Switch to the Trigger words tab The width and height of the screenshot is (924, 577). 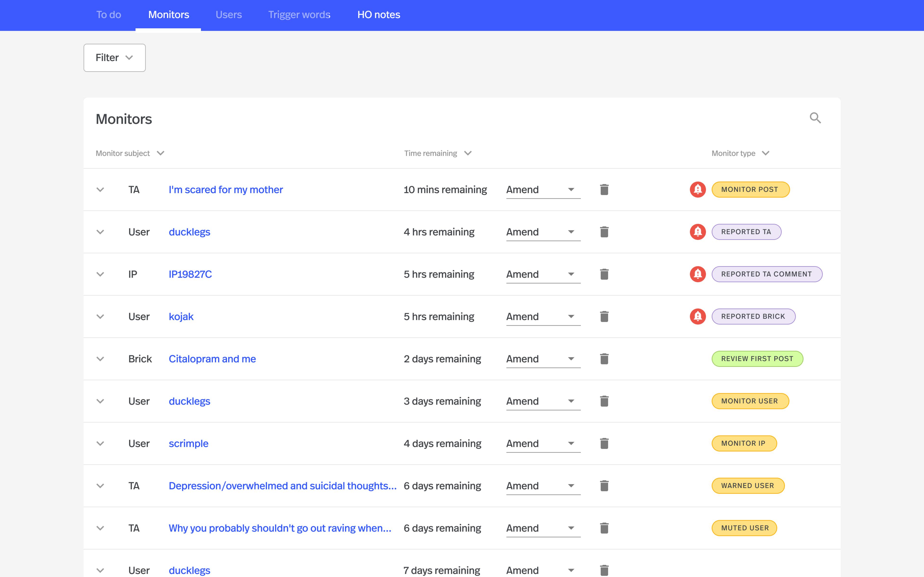tap(299, 15)
